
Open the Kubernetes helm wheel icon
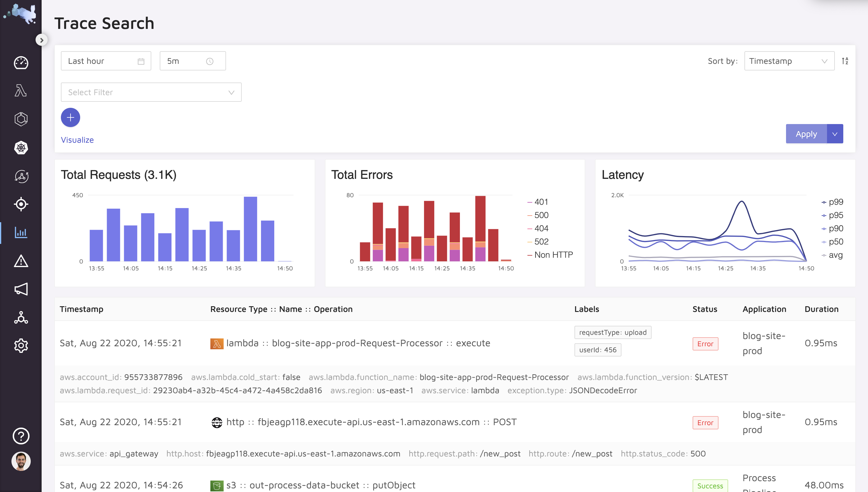coord(21,148)
